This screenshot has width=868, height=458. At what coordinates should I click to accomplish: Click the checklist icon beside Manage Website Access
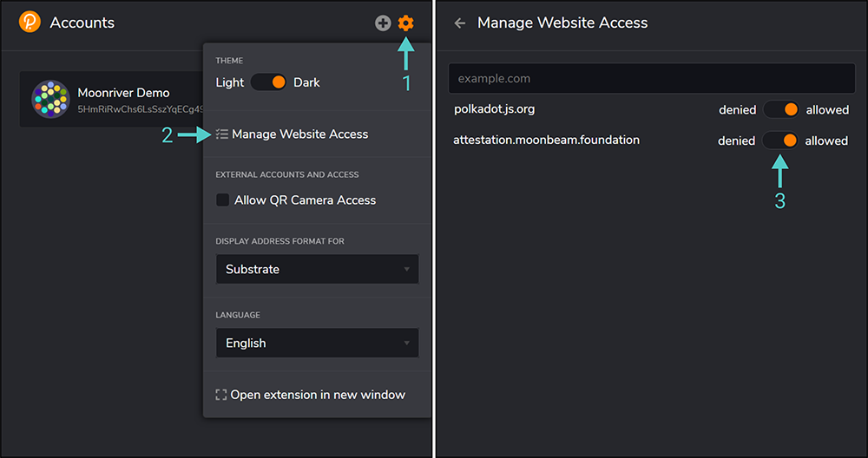(x=221, y=134)
